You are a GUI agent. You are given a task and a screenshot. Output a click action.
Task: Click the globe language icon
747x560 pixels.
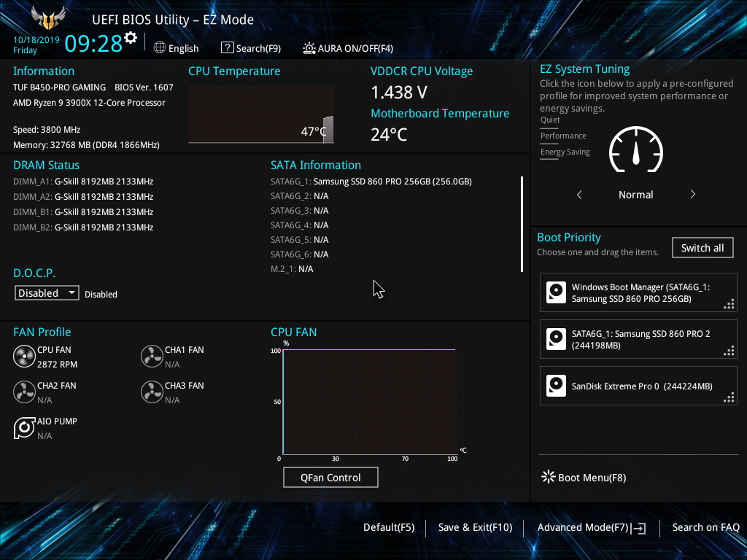pyautogui.click(x=160, y=47)
